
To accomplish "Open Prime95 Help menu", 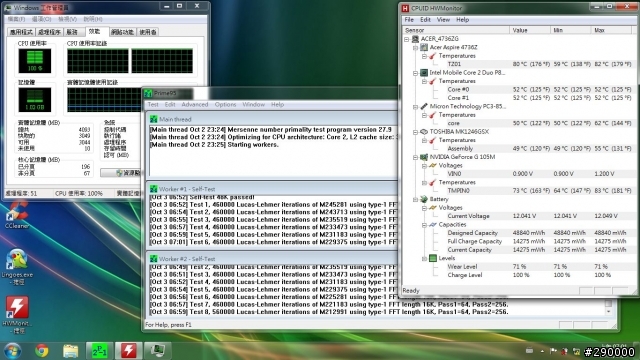I will [x=277, y=104].
